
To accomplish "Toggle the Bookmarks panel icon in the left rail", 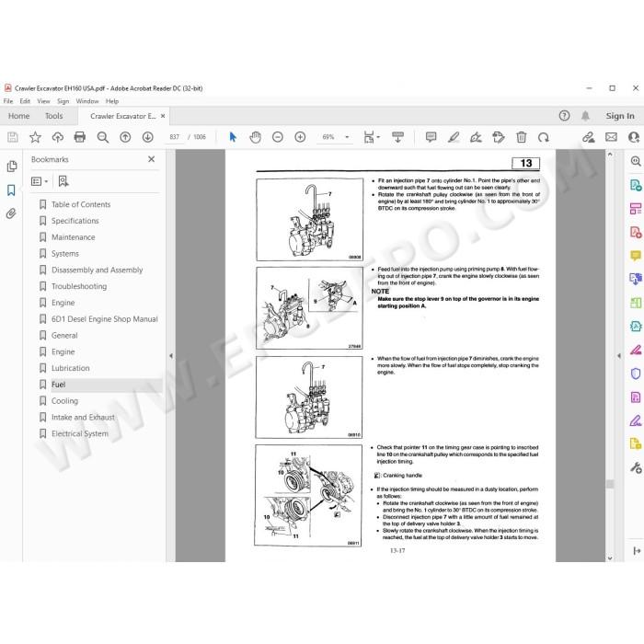I will [x=11, y=190].
